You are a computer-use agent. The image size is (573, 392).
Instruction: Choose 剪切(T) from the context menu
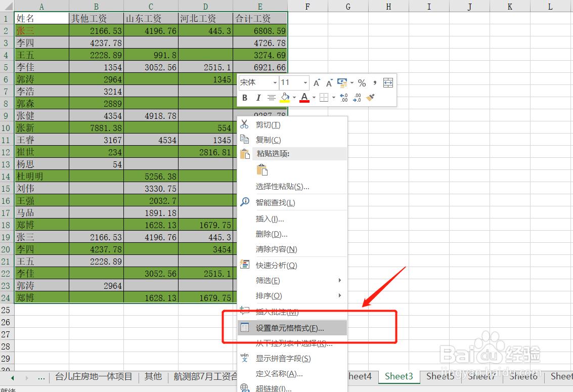click(x=292, y=125)
